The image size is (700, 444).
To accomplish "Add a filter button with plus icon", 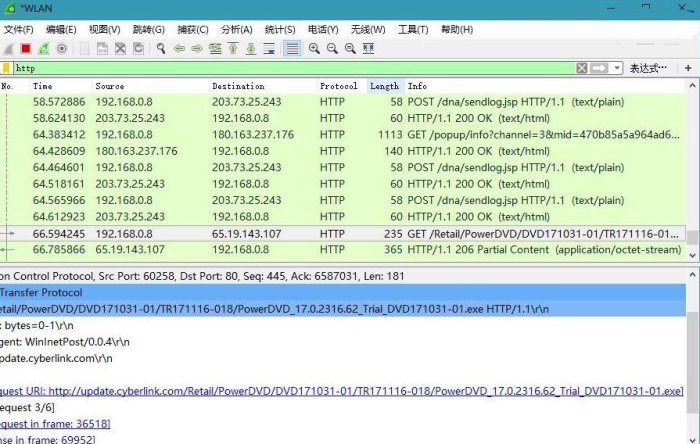I will click(x=688, y=68).
